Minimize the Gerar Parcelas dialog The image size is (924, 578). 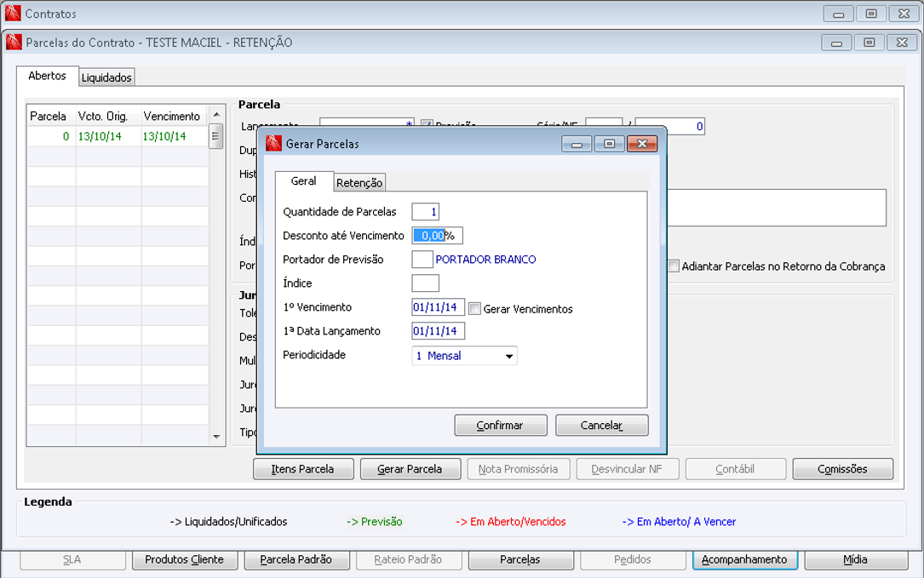[x=577, y=144]
